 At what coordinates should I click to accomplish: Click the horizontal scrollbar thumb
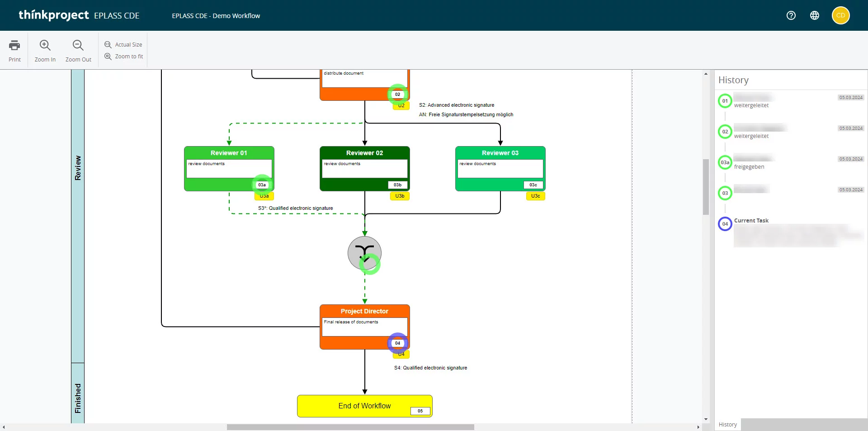(350, 427)
